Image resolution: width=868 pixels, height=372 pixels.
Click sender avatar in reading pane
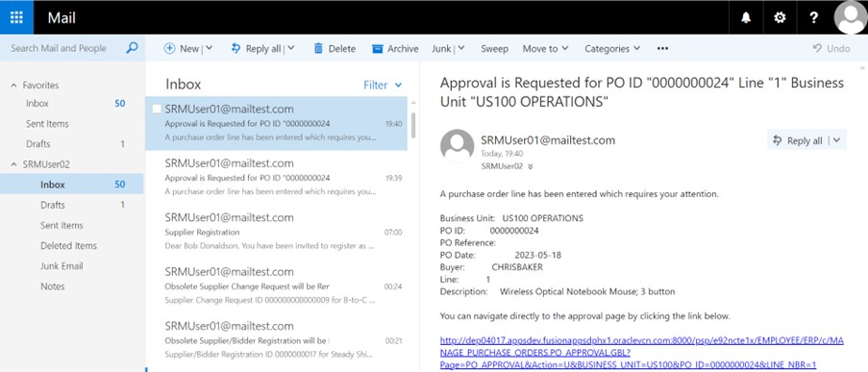tap(457, 145)
